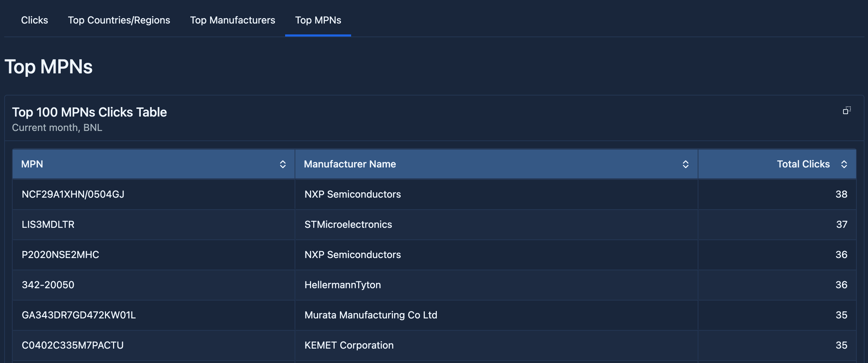Select MPN cell NCF29A1XHN/0504GJ
The width and height of the screenshot is (868, 363).
[73, 194]
